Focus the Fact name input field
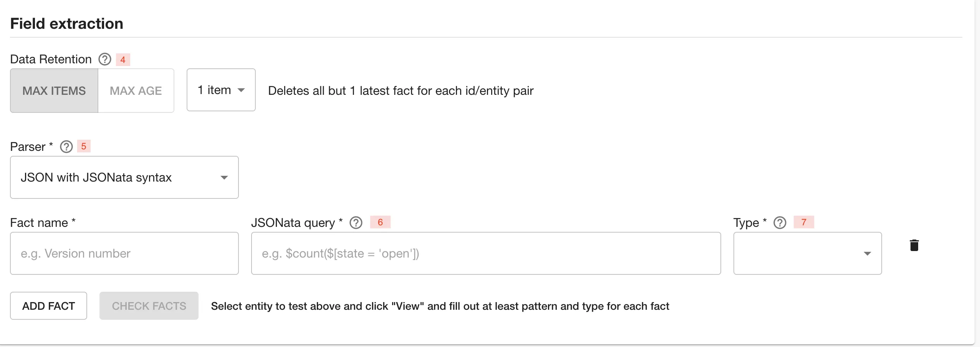Image resolution: width=980 pixels, height=347 pixels. 124,253
